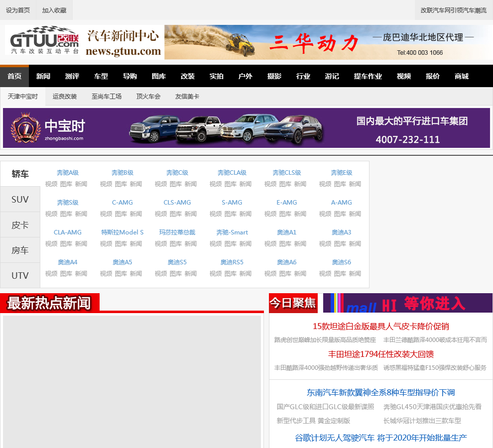Image resolution: width=493 pixels, height=448 pixels.
Task: Open 商城 in main navigation
Action: 462,76
